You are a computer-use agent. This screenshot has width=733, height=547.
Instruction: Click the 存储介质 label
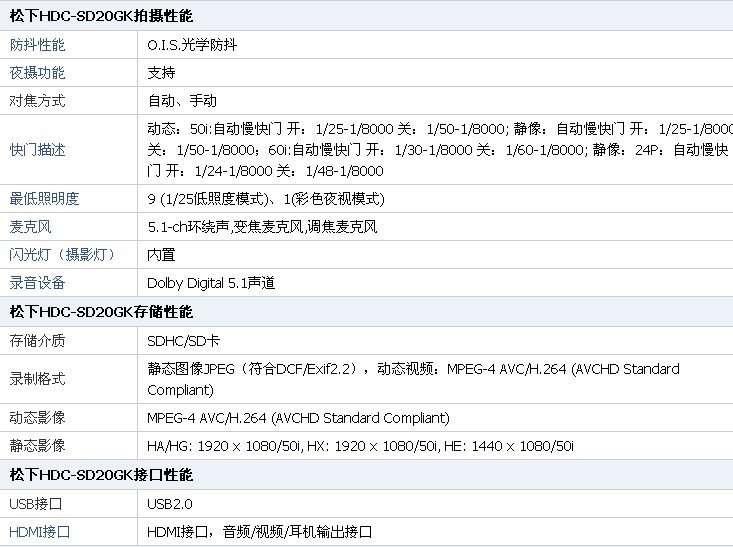(x=37, y=341)
